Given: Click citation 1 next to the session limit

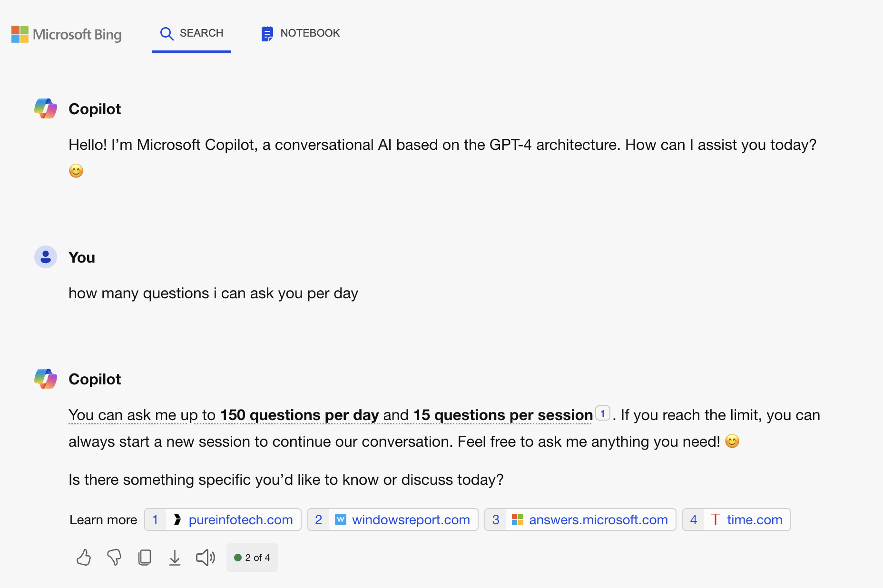Looking at the screenshot, I should (x=602, y=413).
